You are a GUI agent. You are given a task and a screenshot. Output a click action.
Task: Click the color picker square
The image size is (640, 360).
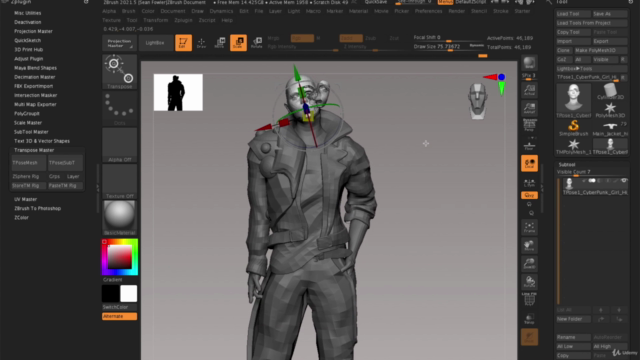(x=119, y=257)
